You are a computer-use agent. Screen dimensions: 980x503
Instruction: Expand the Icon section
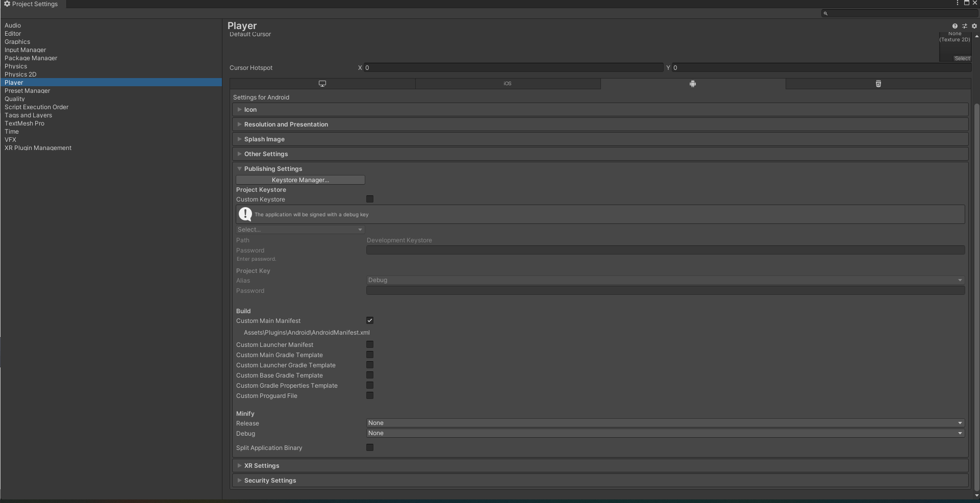600,110
